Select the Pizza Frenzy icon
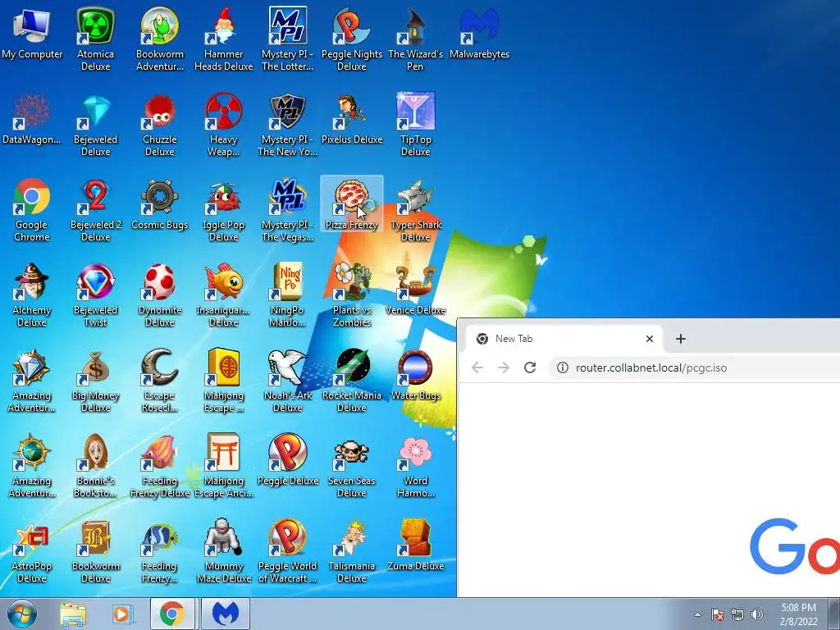The width and height of the screenshot is (840, 630). pyautogui.click(x=351, y=203)
